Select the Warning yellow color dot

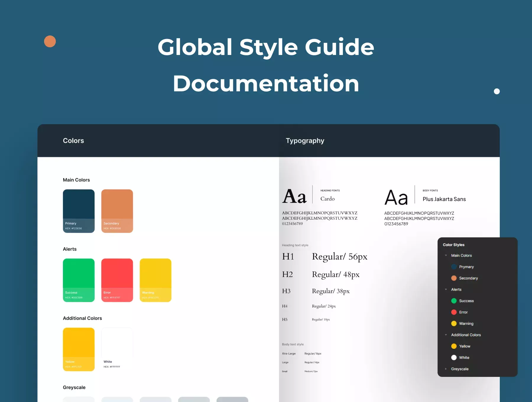[x=454, y=323]
